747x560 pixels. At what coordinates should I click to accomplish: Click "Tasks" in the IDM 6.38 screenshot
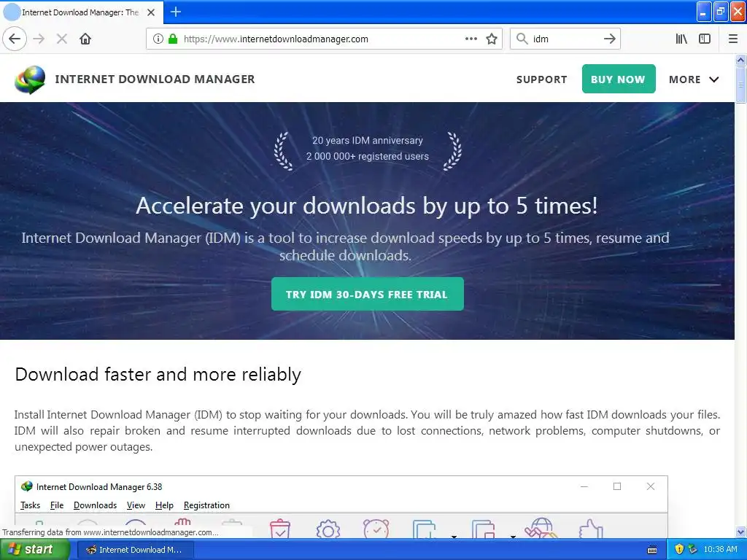(30, 505)
